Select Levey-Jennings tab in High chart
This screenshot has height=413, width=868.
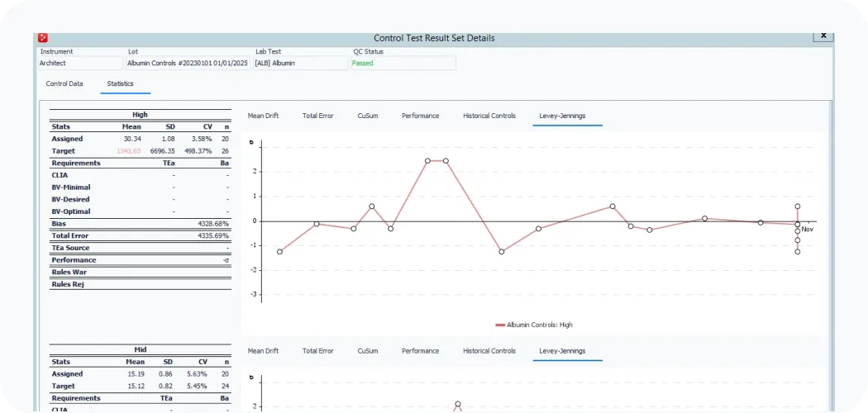(x=562, y=116)
